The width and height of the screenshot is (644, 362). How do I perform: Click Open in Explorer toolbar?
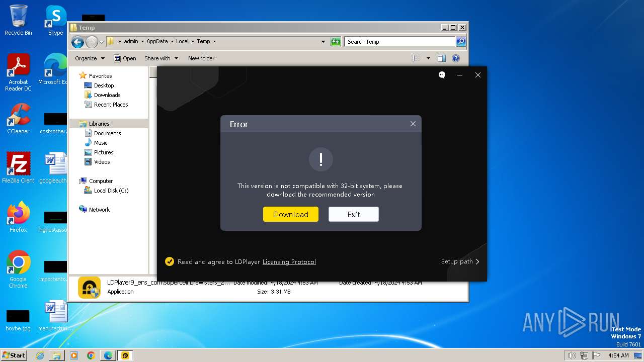coord(125,58)
